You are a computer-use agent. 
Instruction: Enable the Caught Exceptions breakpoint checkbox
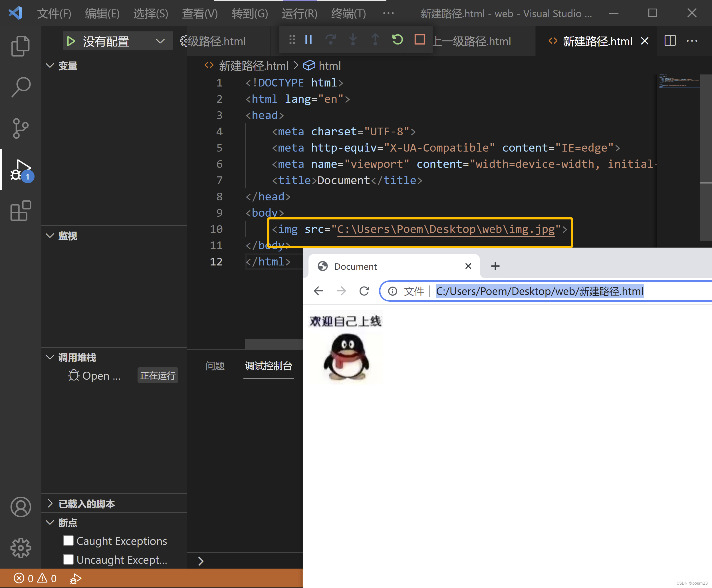(x=68, y=541)
